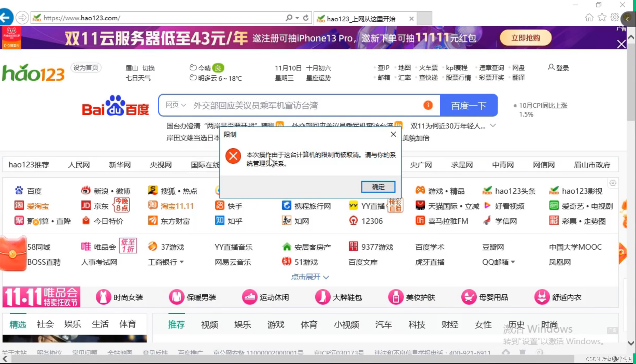Click 确定 in the 限制 dialog
This screenshot has width=636, height=364.
click(x=378, y=187)
